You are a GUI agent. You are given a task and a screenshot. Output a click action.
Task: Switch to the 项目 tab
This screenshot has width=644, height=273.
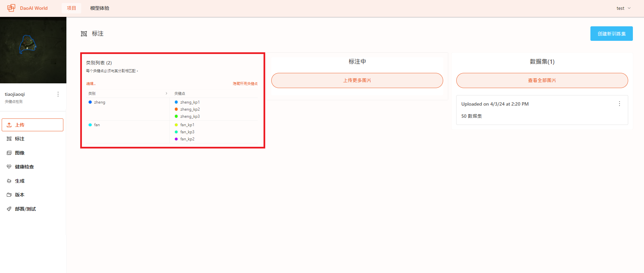(71, 8)
